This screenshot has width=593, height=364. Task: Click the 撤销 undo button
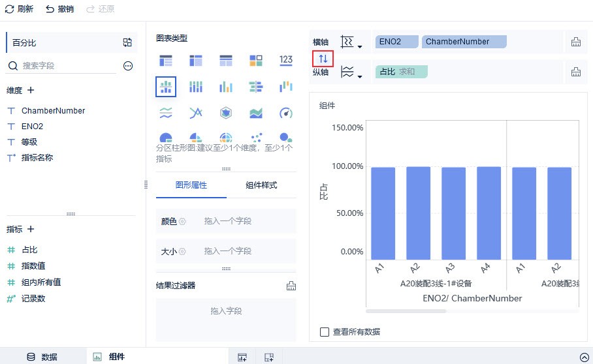coord(59,9)
